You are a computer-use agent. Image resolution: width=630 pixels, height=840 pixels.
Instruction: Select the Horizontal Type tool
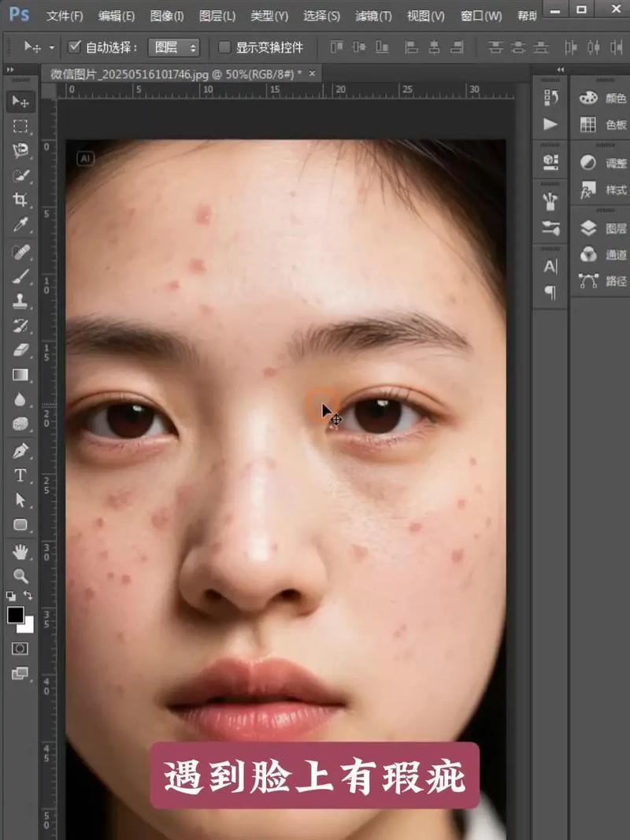(20, 476)
